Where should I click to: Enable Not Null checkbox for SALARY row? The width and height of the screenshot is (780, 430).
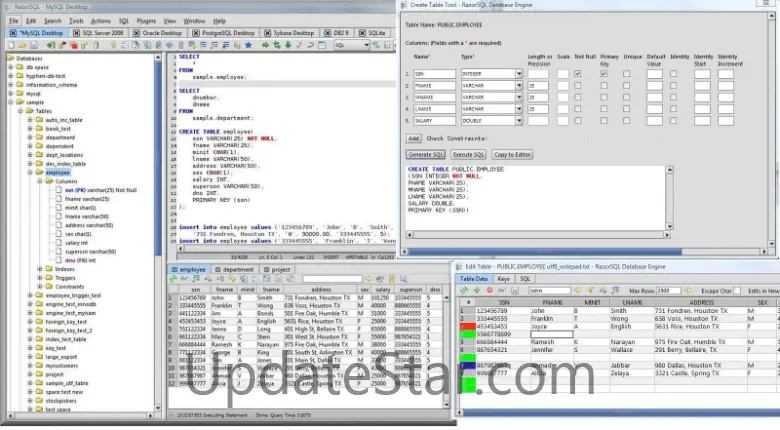click(x=578, y=120)
